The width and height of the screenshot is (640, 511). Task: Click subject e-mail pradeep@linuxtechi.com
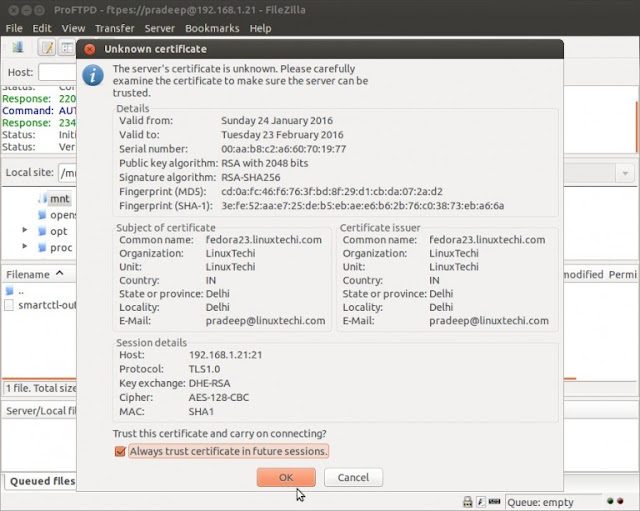coord(265,321)
